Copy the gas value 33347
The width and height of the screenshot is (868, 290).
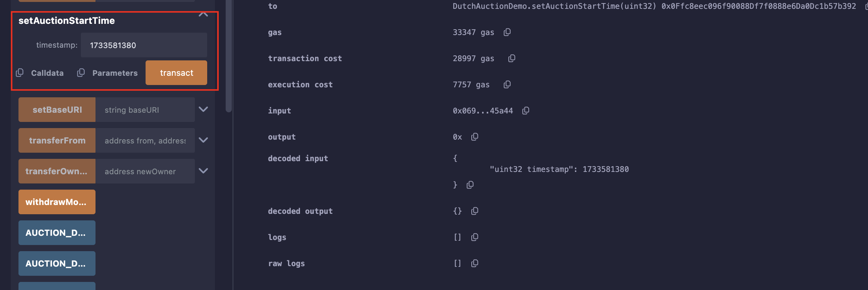(507, 32)
